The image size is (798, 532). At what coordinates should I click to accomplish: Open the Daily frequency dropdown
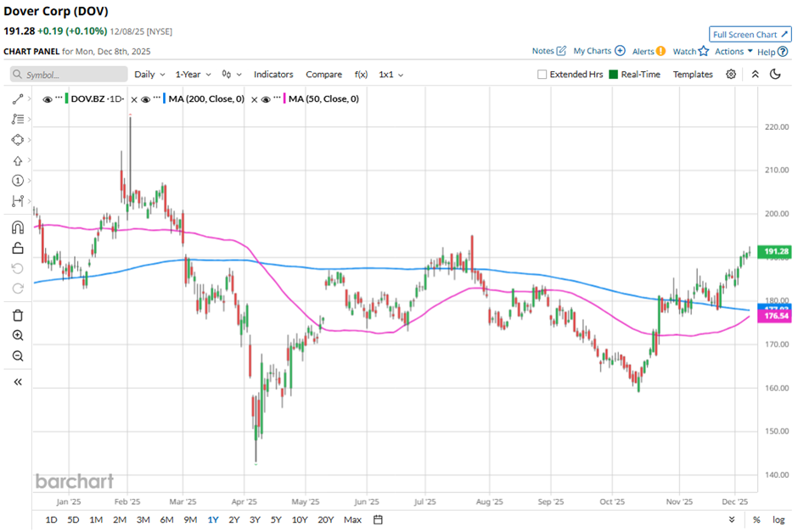coord(149,75)
